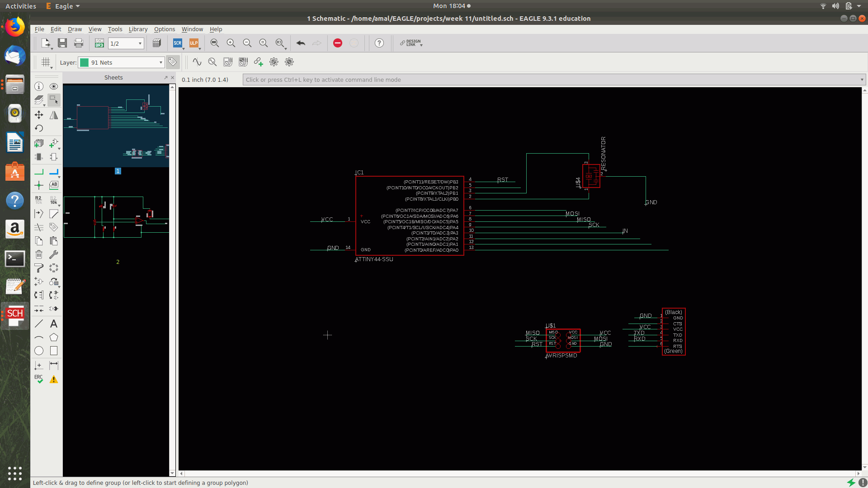Image resolution: width=868 pixels, height=488 pixels.
Task: Select the Move tool
Action: [39, 115]
